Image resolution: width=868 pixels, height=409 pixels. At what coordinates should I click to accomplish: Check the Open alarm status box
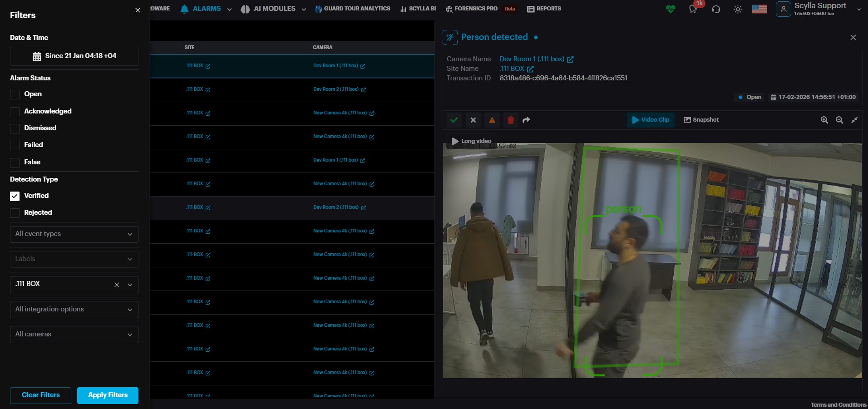click(15, 94)
